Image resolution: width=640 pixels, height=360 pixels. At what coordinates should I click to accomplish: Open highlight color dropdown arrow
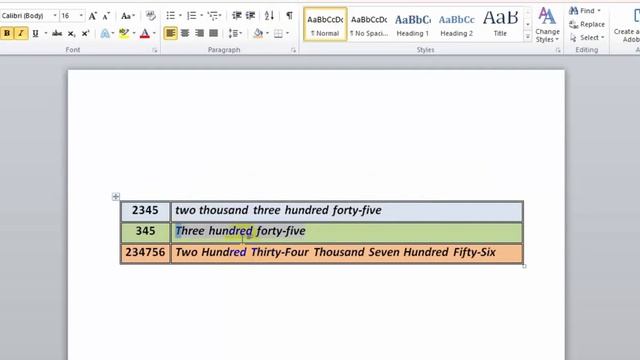134,33
